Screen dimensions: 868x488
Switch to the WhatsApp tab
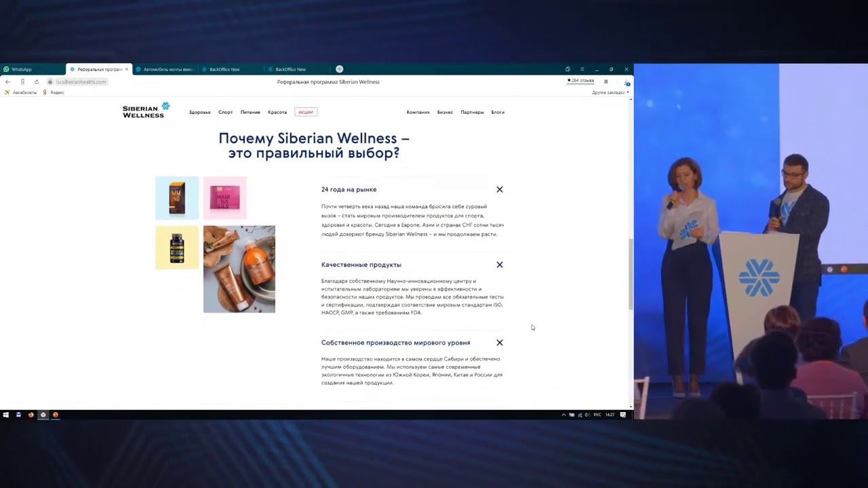pyautogui.click(x=33, y=69)
